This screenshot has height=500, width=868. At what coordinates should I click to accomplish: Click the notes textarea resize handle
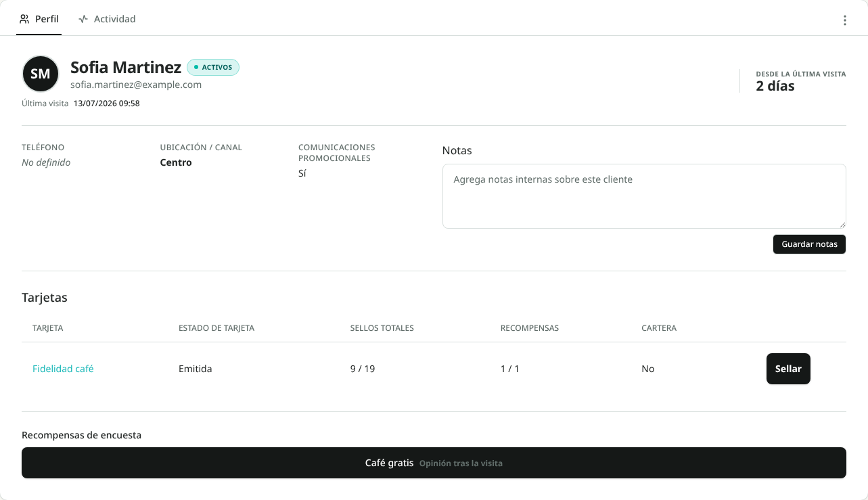click(x=842, y=224)
